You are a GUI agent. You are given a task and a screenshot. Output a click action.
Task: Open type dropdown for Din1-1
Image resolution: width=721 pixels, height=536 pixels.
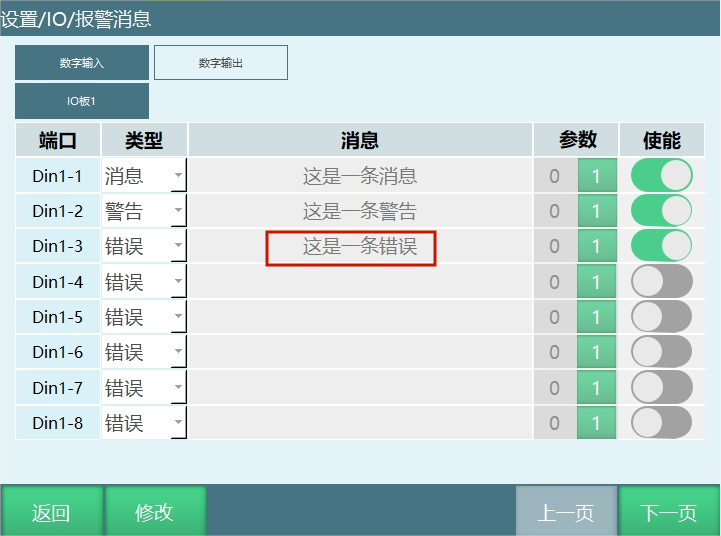[144, 175]
